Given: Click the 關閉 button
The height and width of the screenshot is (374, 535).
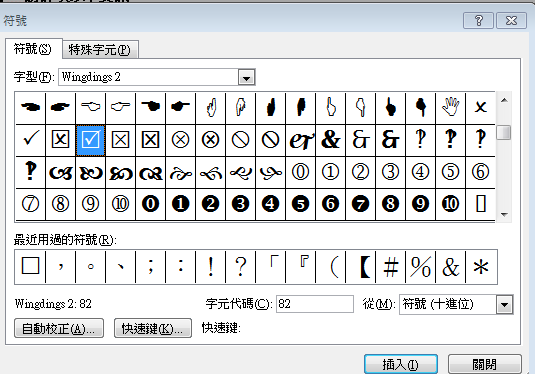Looking at the screenshot, I should 485,364.
